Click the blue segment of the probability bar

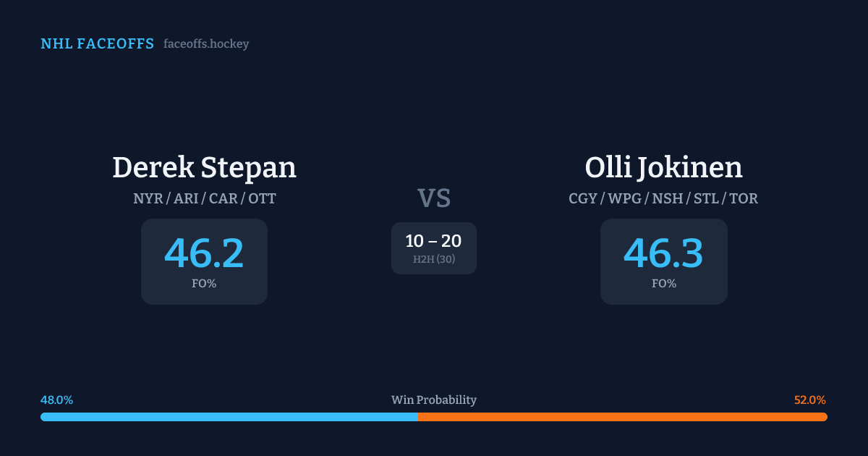click(229, 417)
